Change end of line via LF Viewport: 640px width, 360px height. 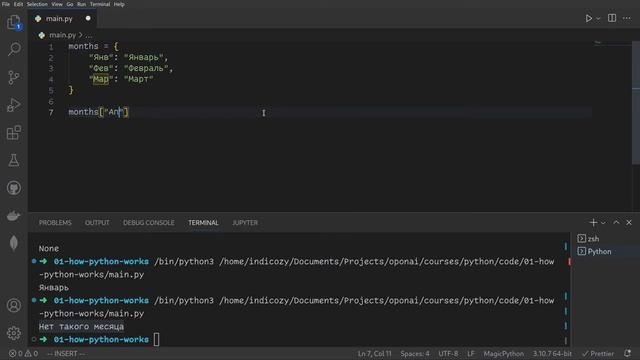(471, 353)
